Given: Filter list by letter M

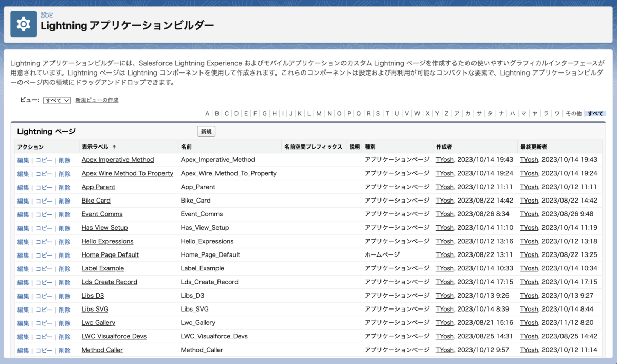Looking at the screenshot, I should coord(319,113).
